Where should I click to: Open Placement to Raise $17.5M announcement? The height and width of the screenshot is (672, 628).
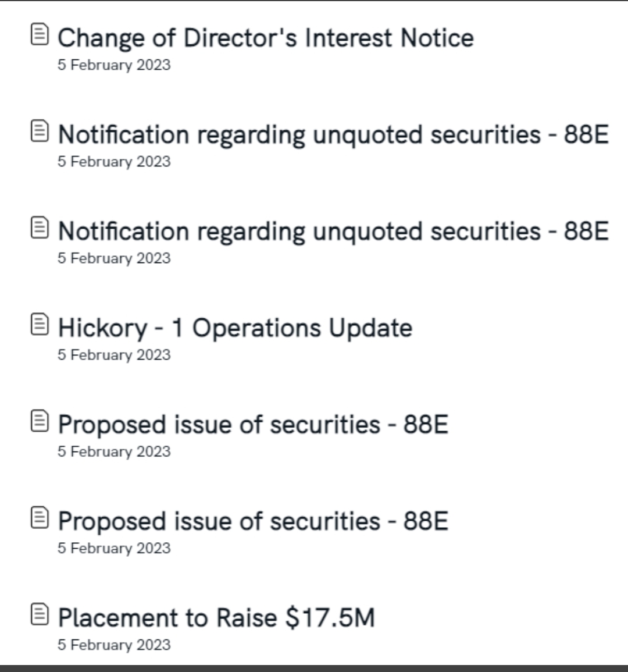[216, 618]
